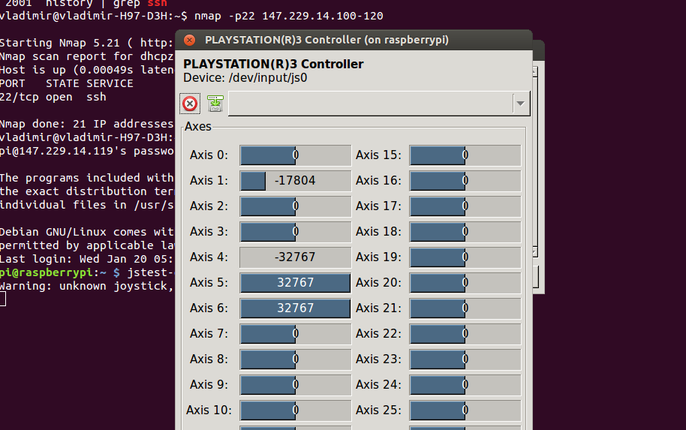Click the Axis 18 progress bar
This screenshot has height=430, width=686.
tap(465, 231)
